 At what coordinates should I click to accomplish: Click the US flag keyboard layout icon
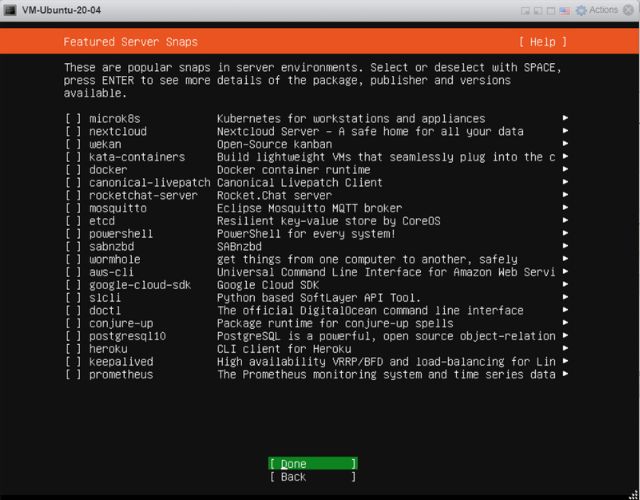[x=565, y=11]
